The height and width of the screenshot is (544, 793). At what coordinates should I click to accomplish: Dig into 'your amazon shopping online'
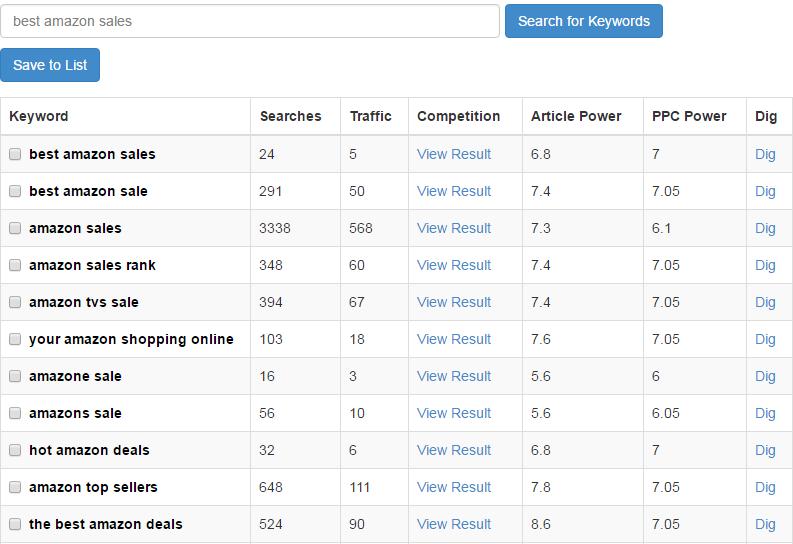(765, 339)
